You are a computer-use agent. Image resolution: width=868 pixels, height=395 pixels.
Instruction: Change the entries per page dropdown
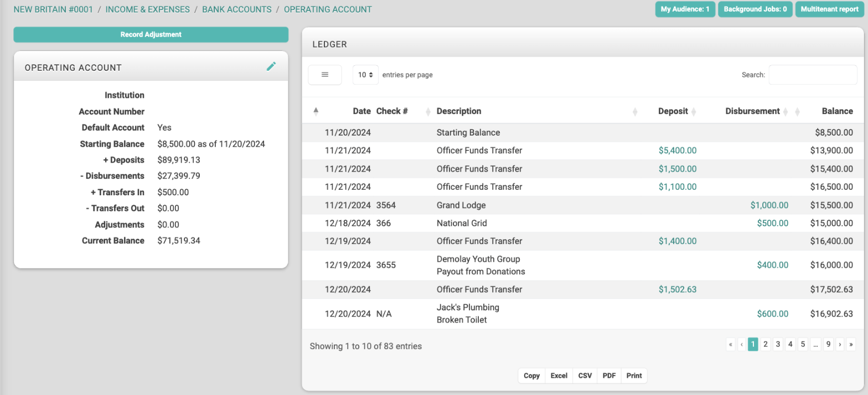[365, 75]
